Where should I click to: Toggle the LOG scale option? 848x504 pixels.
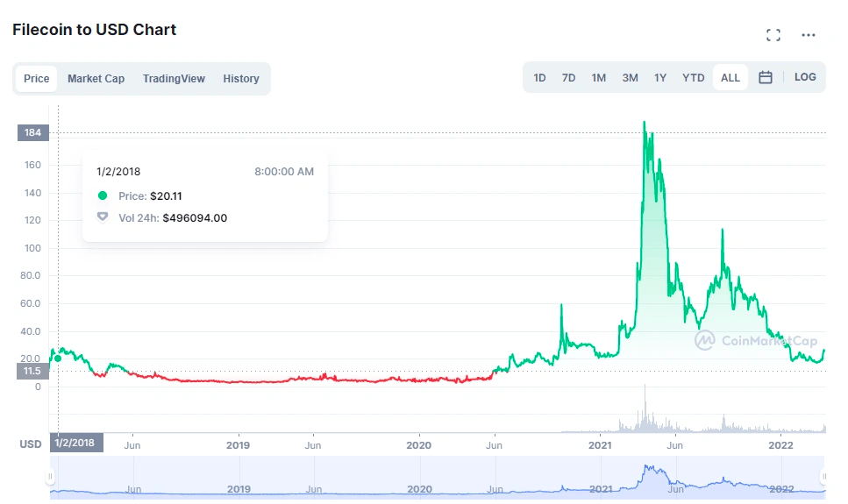tap(805, 77)
